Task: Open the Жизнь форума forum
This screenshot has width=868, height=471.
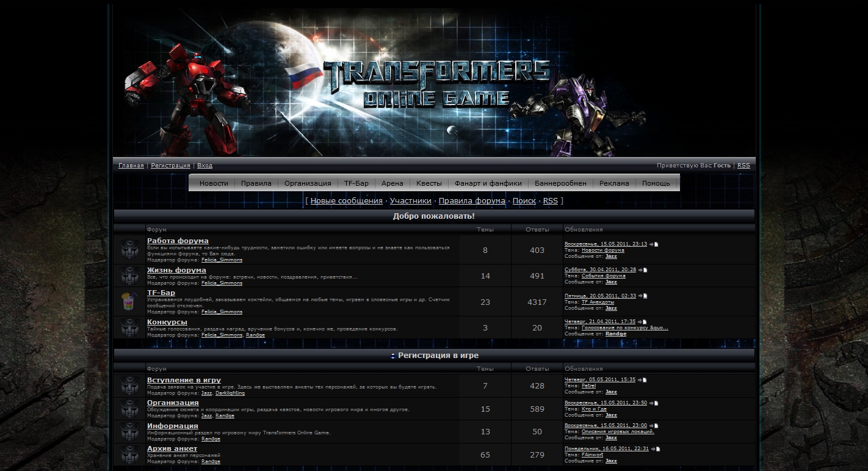Action: 176,270
